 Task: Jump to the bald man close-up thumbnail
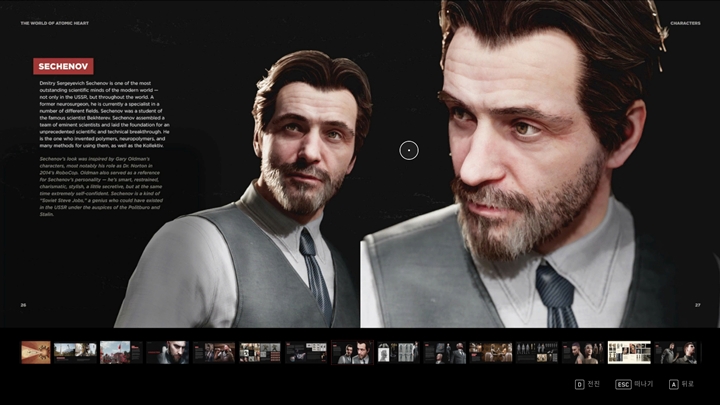167,352
